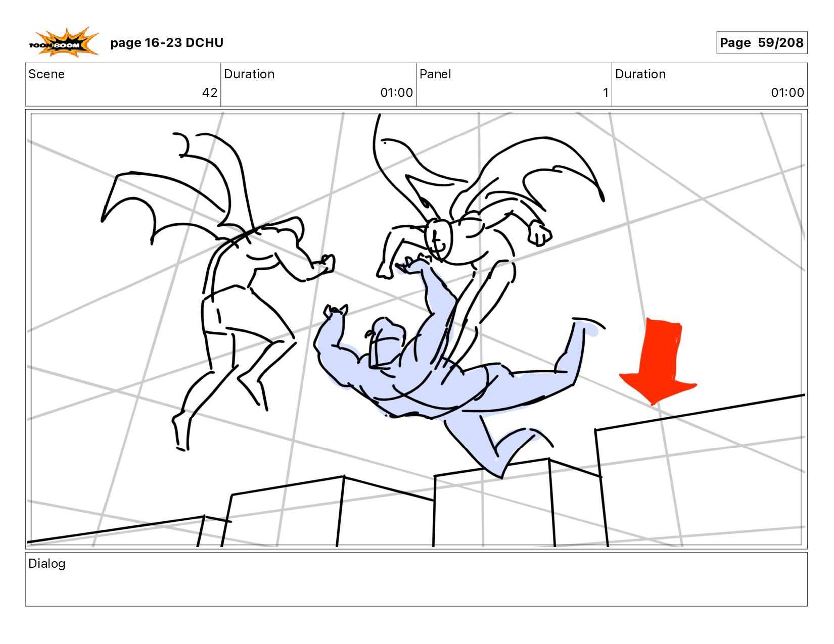Click the panel Duration value at far right
Screen dimensions: 834x644
787,92
